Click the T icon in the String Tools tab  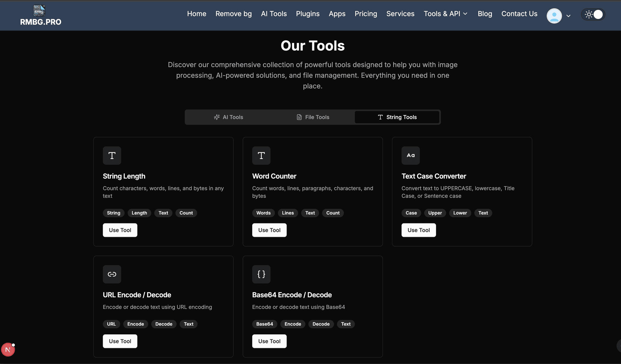click(380, 117)
